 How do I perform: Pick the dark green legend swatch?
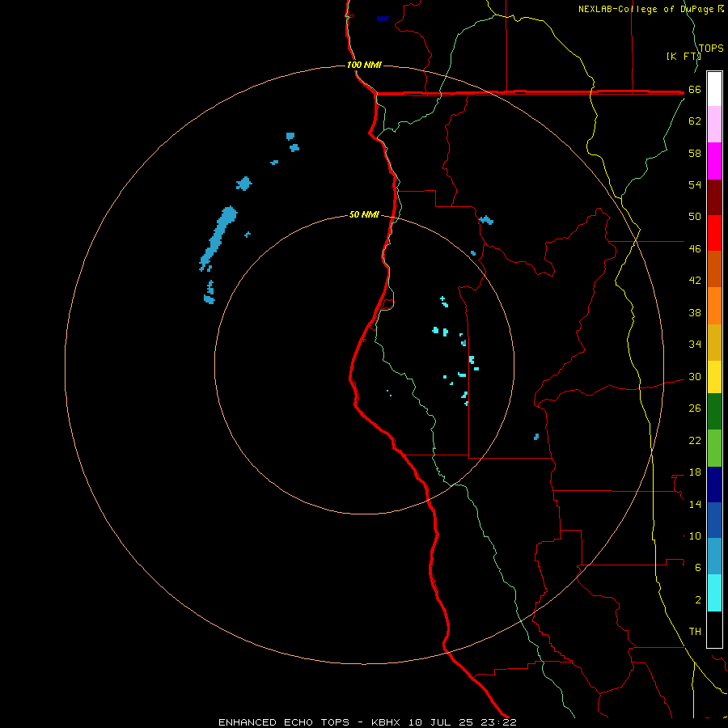pyautogui.click(x=714, y=412)
